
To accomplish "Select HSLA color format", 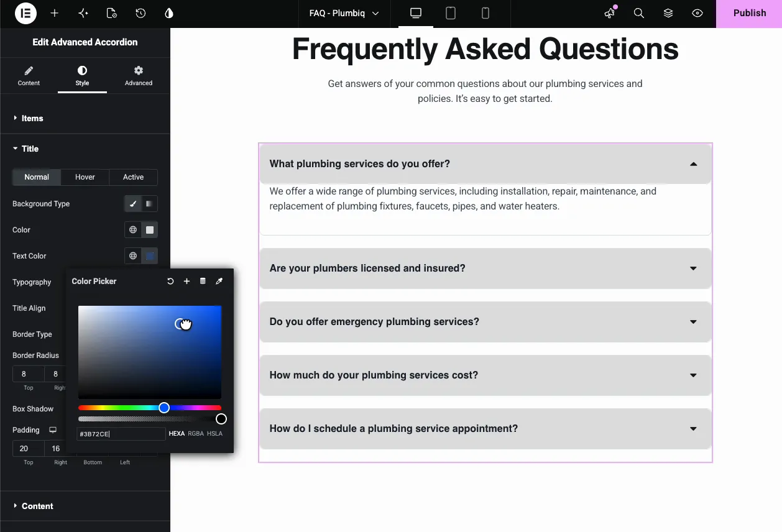I will (215, 434).
